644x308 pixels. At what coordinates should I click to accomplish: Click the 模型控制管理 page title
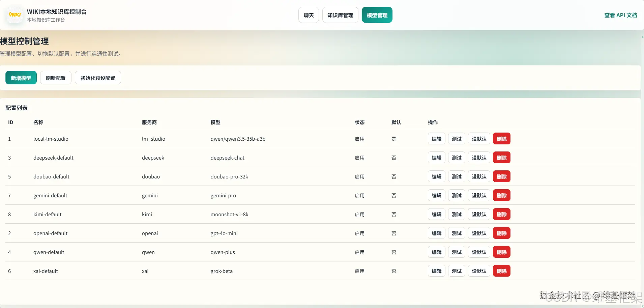tap(24, 41)
